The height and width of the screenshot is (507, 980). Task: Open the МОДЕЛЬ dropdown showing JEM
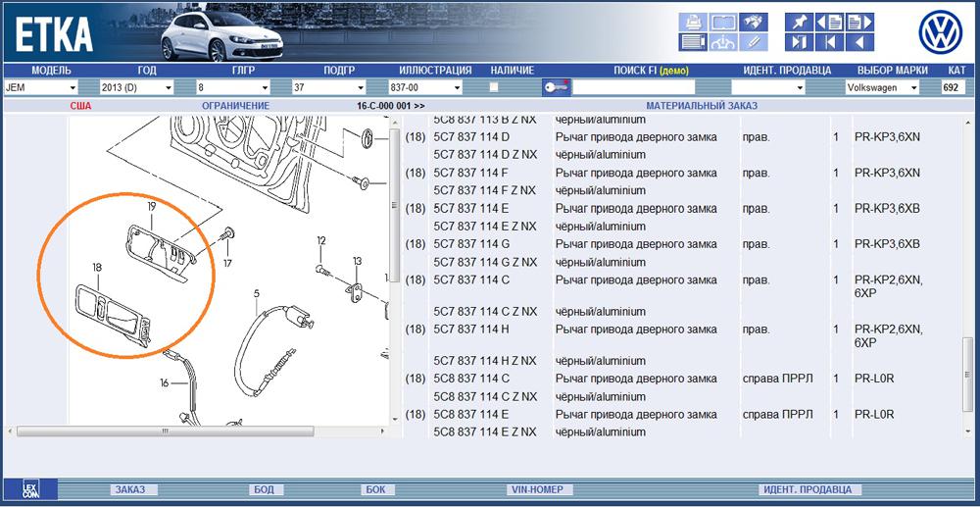(40, 87)
